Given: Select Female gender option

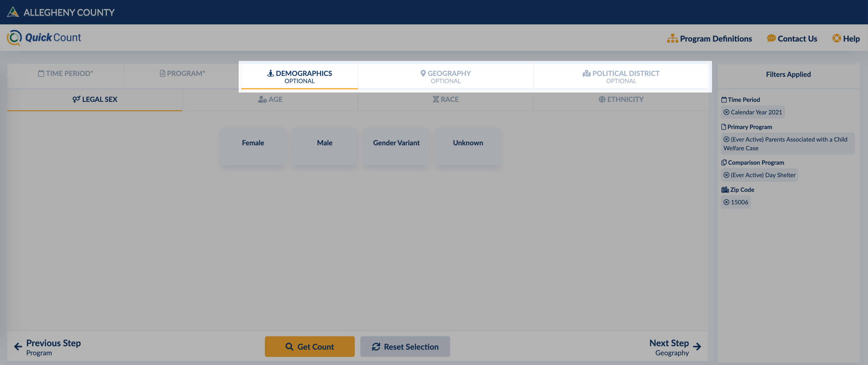Looking at the screenshot, I should point(252,142).
